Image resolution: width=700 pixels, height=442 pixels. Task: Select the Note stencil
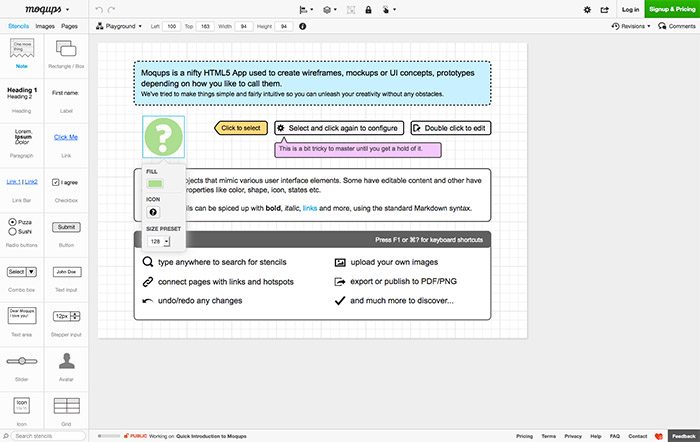coord(22,51)
